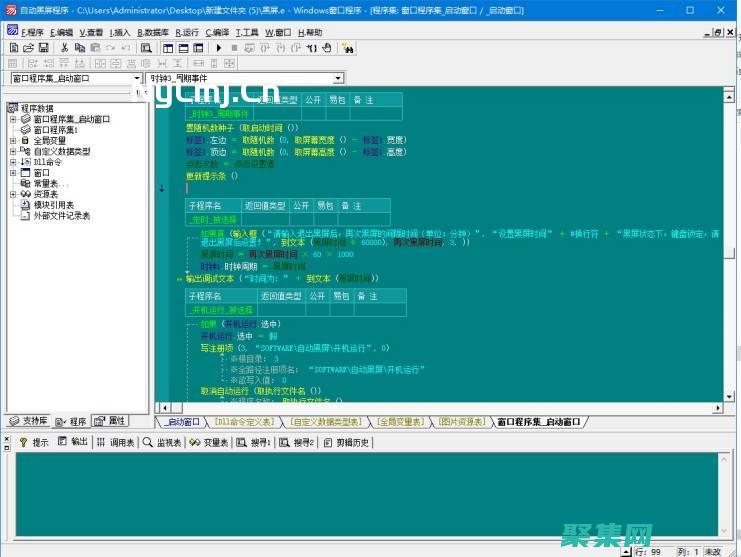Expand the 全局变量 tree node
The image size is (741, 557).
pos(13,141)
